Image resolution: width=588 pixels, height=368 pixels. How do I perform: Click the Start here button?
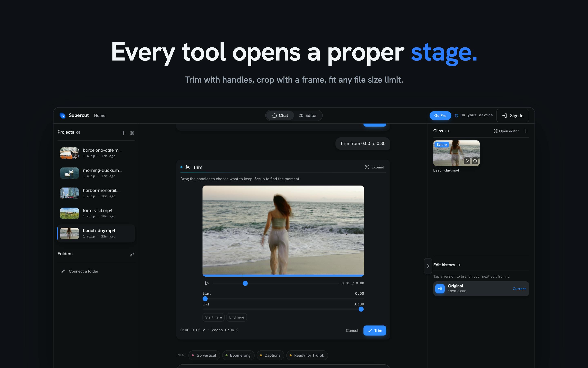pos(213,317)
